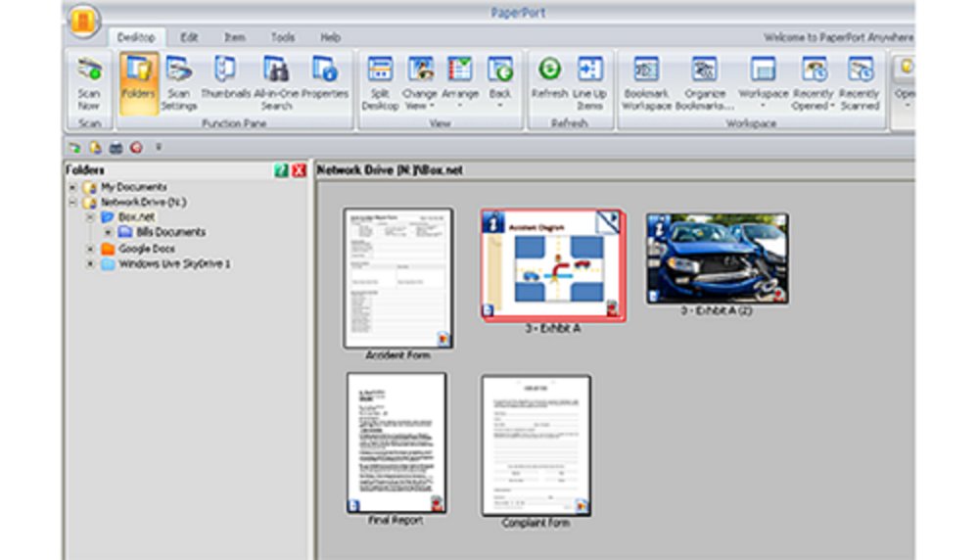Image resolution: width=979 pixels, height=560 pixels.
Task: Expand the My Documents tree node
Action: coord(72,187)
